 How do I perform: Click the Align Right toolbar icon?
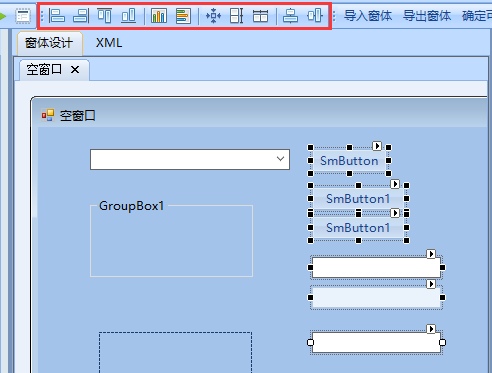pos(81,16)
